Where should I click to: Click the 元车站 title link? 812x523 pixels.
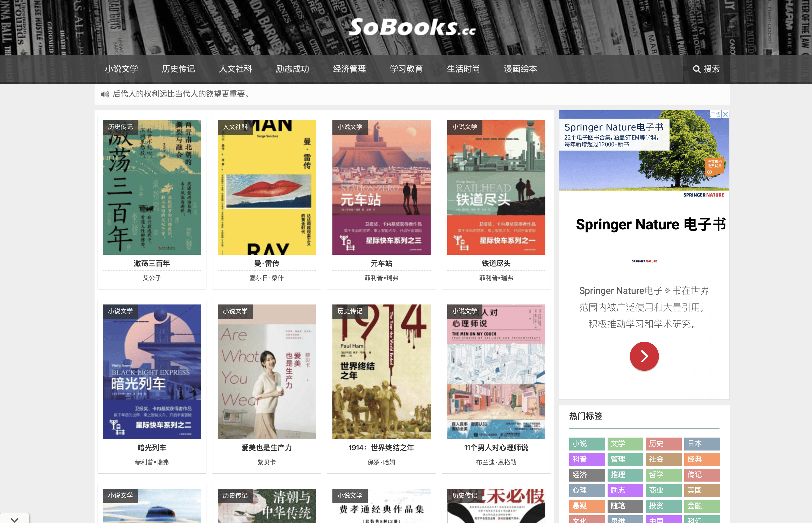pos(382,263)
